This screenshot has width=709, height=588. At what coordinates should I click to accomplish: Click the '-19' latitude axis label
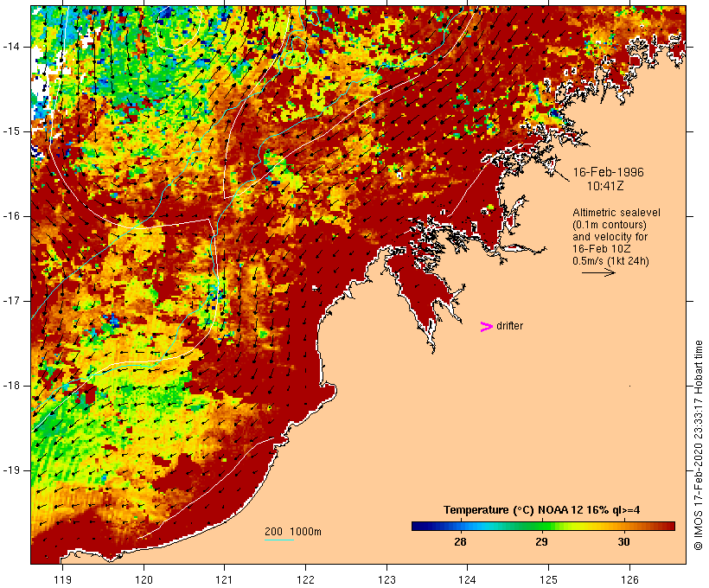[x=11, y=470]
